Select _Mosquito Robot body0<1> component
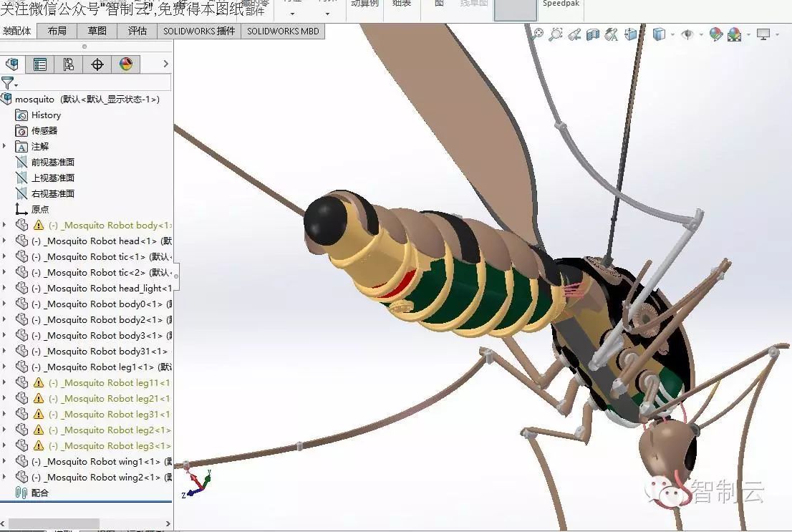The height and width of the screenshot is (532, 792). 94,304
